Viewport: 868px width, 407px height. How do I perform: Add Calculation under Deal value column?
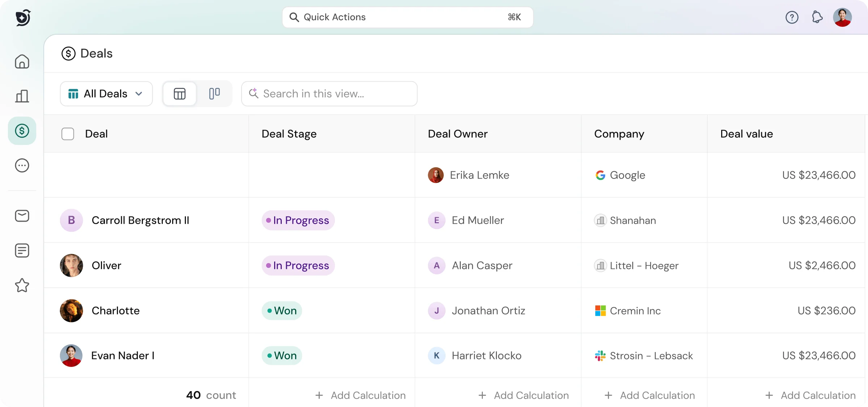click(x=810, y=395)
